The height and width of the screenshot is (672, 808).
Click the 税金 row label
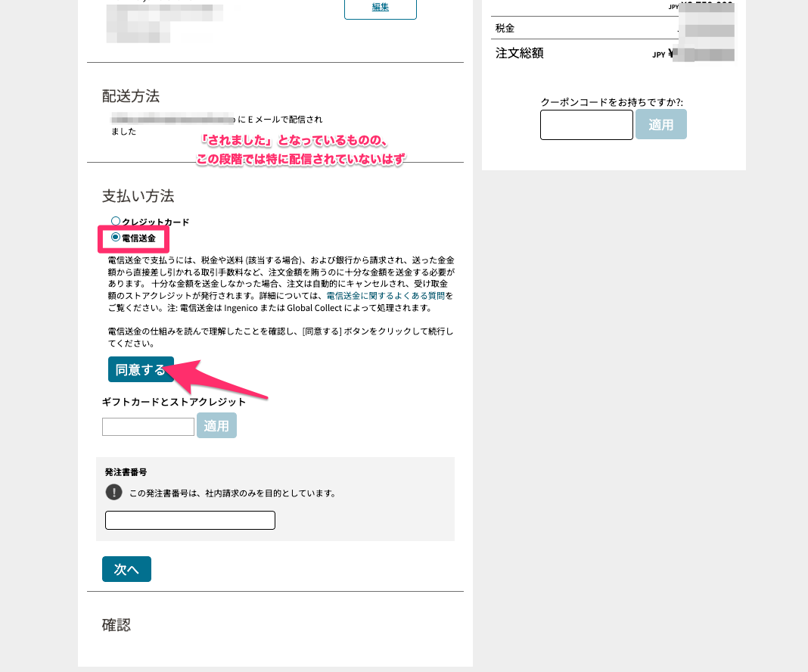point(505,28)
